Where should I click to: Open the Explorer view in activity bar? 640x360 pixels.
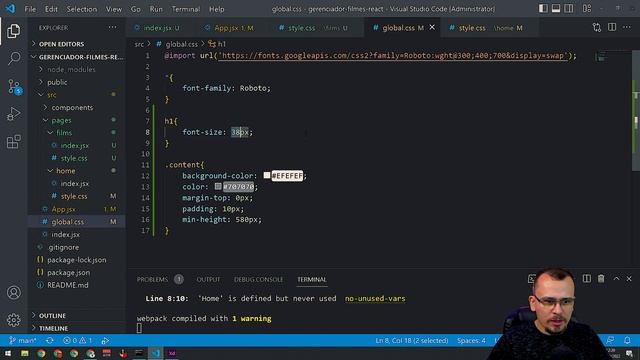(13, 31)
